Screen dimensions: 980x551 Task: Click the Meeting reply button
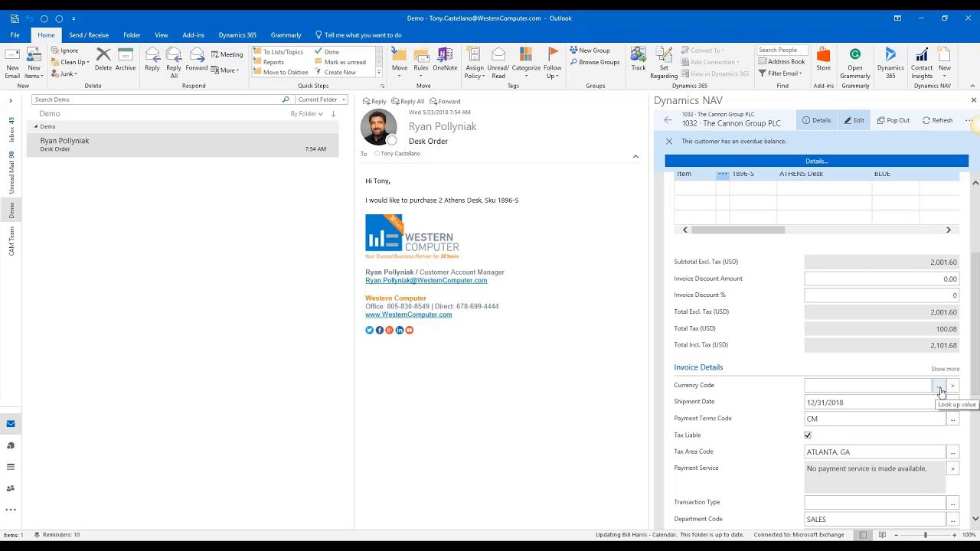227,54
